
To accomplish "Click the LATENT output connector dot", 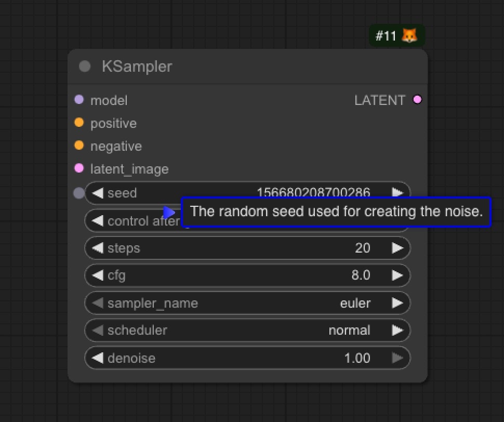I will [417, 100].
